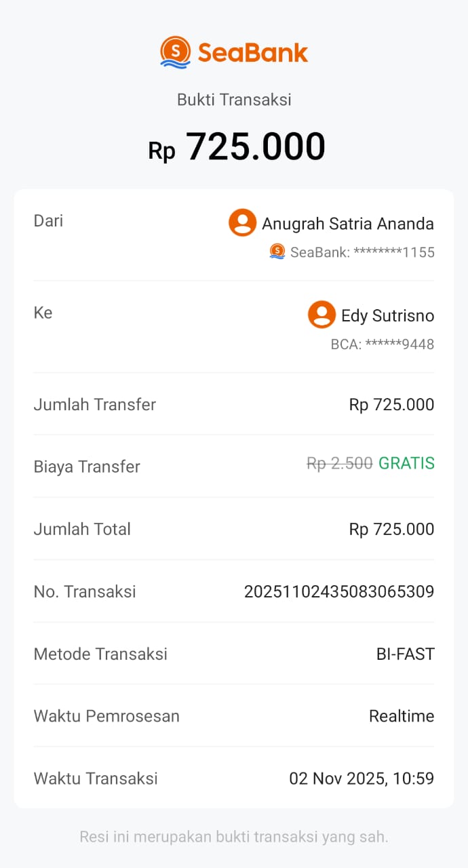Tap the crossed-out Rp 2.500 fee

point(340,464)
